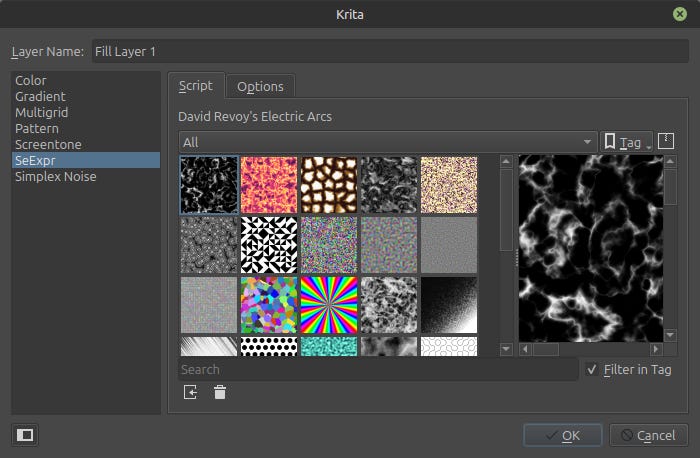Select the black to white grainy gradient preset
Image resolution: width=700 pixels, height=458 pixels.
tap(449, 305)
